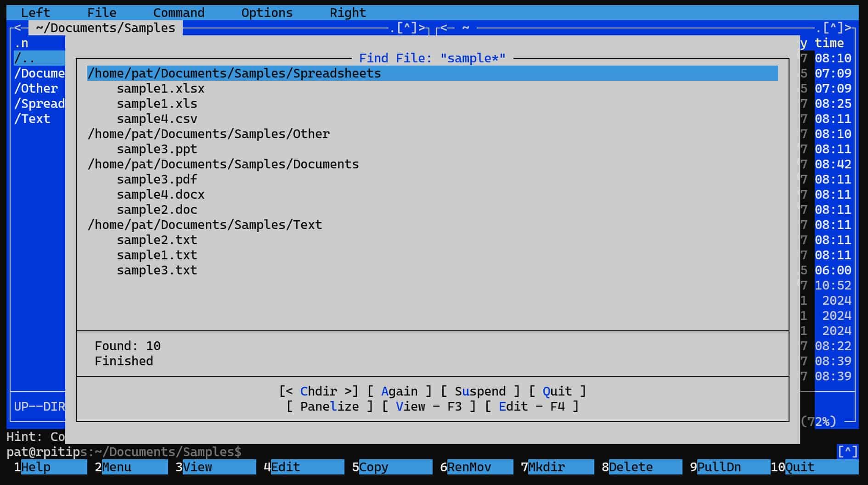Select sample4.csv in the results list
Screen dimensions: 868x485
157,119
